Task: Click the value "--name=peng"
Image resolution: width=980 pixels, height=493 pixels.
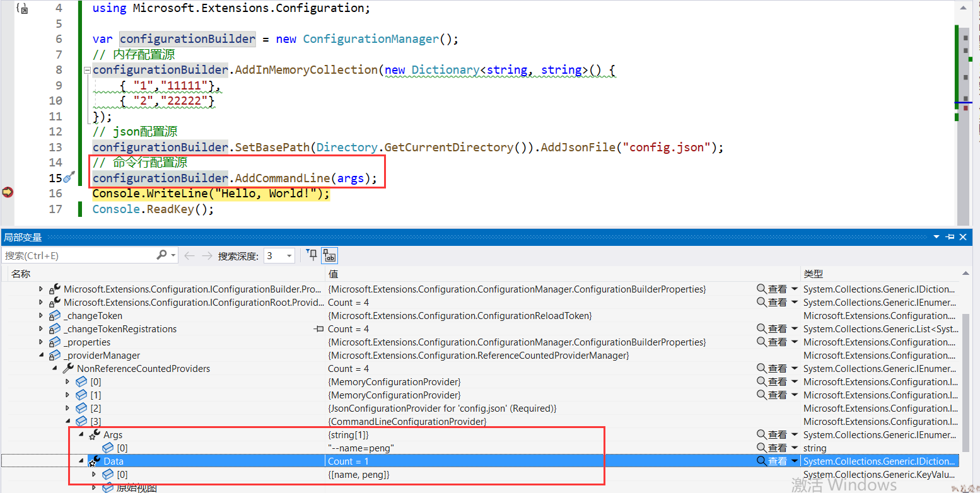Action: (x=361, y=448)
